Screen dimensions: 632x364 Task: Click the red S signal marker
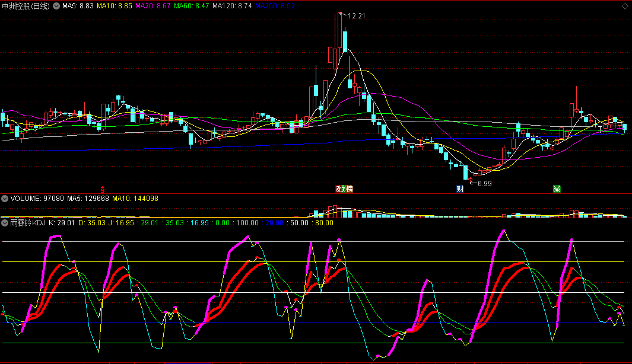(103, 189)
